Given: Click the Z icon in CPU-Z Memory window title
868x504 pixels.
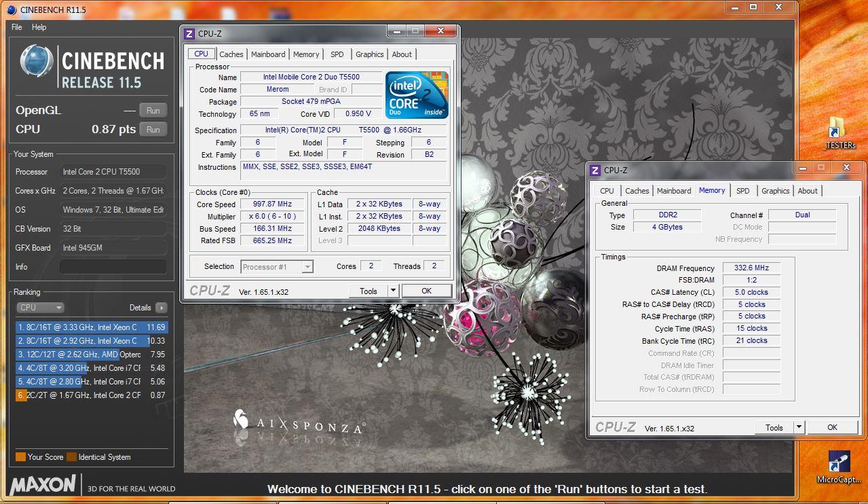Looking at the screenshot, I should [x=595, y=170].
